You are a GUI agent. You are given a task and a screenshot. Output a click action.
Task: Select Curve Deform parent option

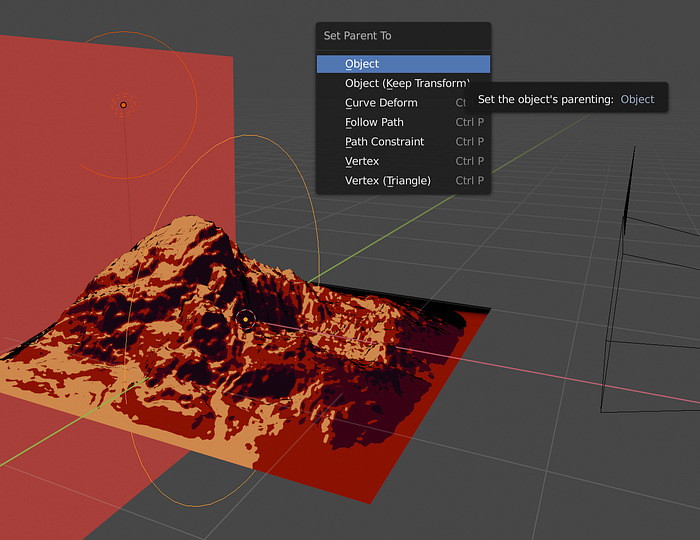click(403, 103)
